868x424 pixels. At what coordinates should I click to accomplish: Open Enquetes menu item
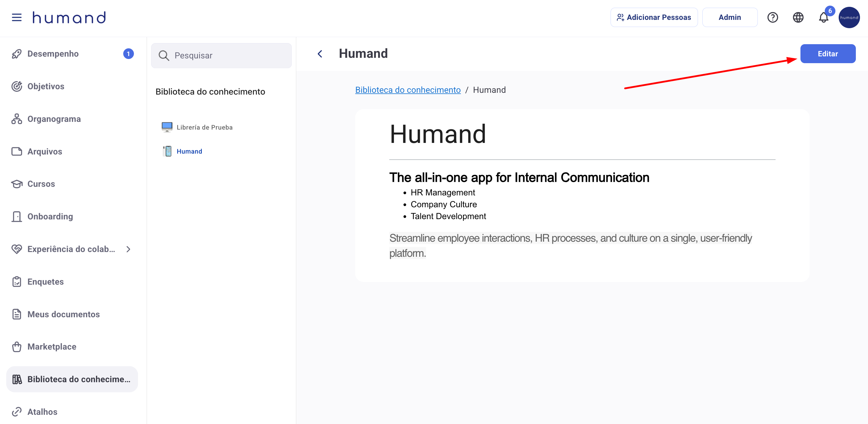click(x=72, y=282)
